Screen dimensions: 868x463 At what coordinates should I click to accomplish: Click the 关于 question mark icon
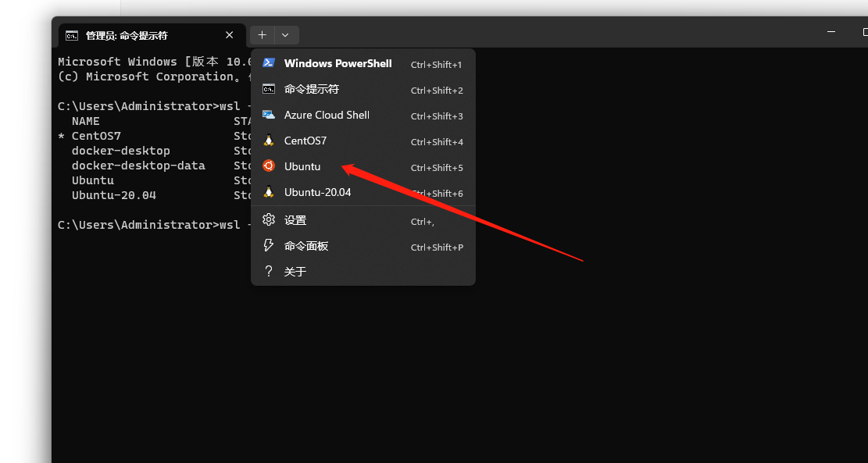click(x=268, y=271)
